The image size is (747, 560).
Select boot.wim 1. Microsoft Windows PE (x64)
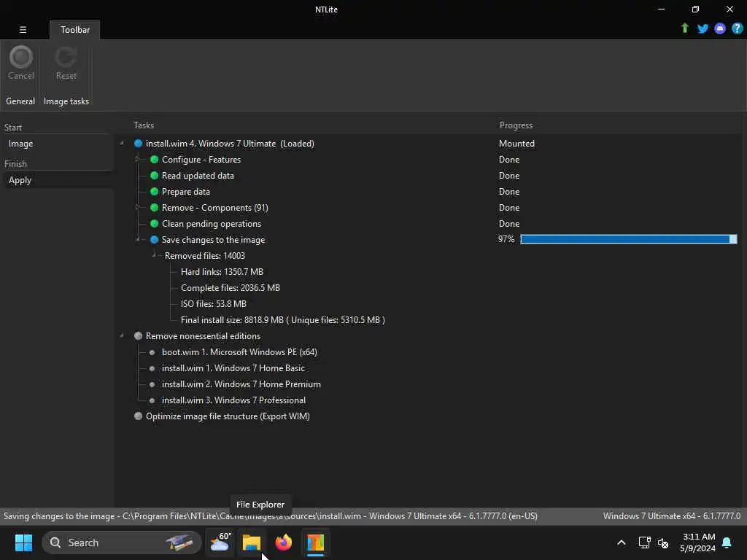coord(239,352)
